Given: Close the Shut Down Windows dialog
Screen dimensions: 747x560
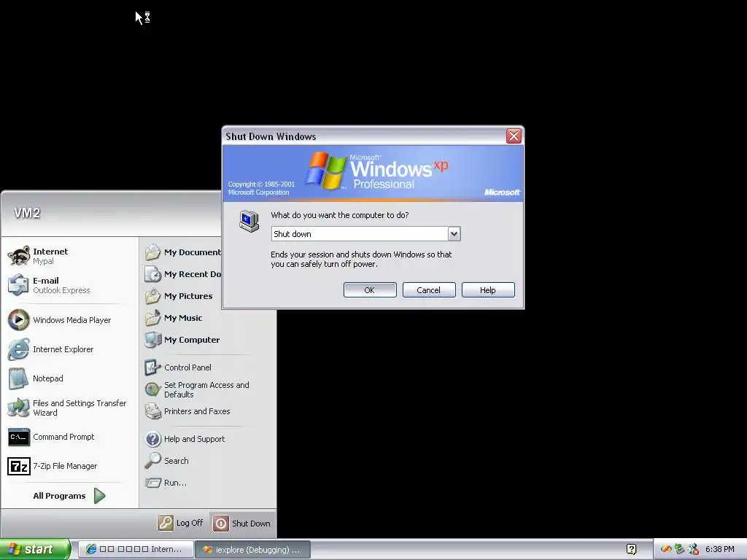Looking at the screenshot, I should [x=514, y=136].
